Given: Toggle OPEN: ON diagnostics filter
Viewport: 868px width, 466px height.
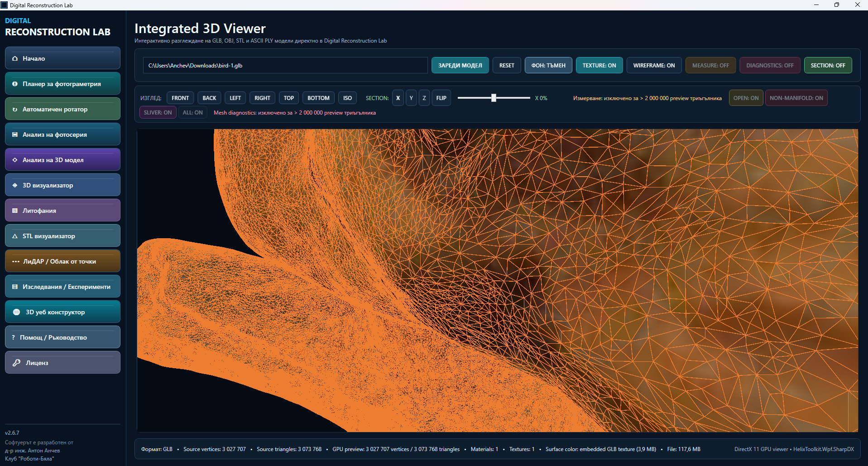Looking at the screenshot, I should (x=746, y=98).
